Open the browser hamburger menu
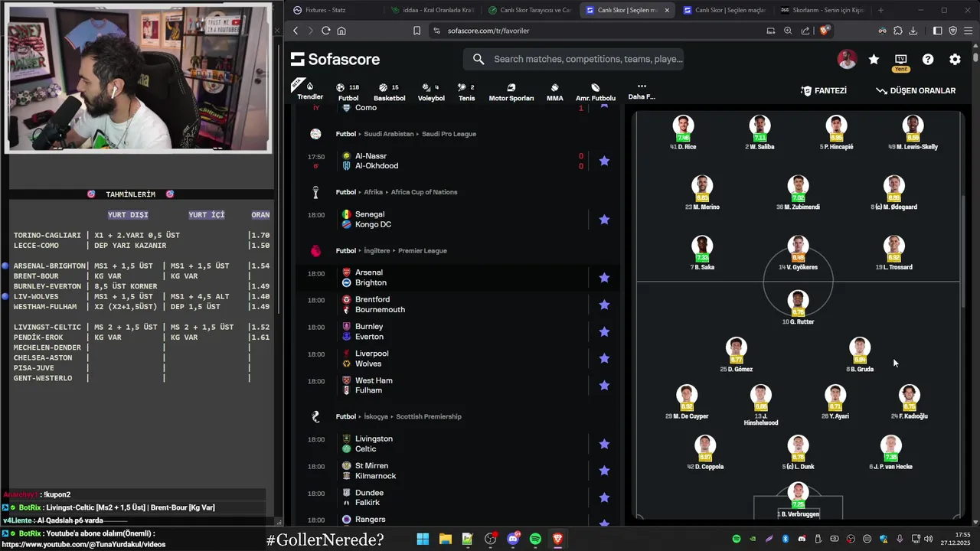 tap(969, 31)
